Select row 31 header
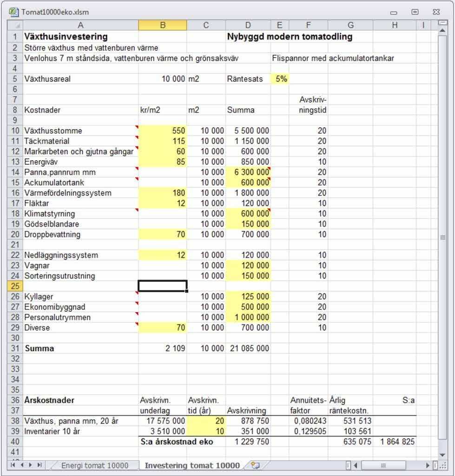Viewport: 455px width, 476px height. [x=15, y=348]
